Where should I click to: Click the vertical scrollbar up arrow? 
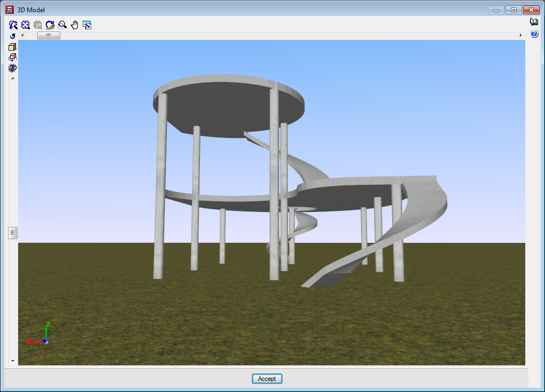tap(13, 78)
